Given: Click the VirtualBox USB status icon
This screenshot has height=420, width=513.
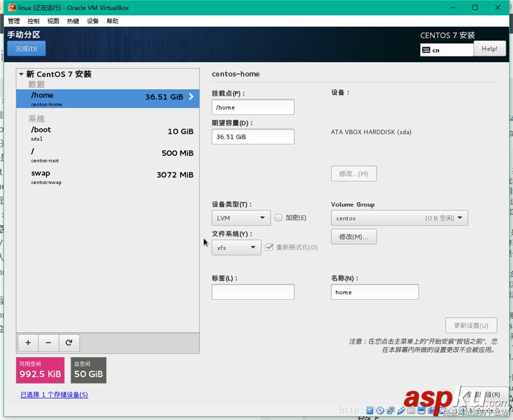Looking at the screenshot, I should coord(401,410).
